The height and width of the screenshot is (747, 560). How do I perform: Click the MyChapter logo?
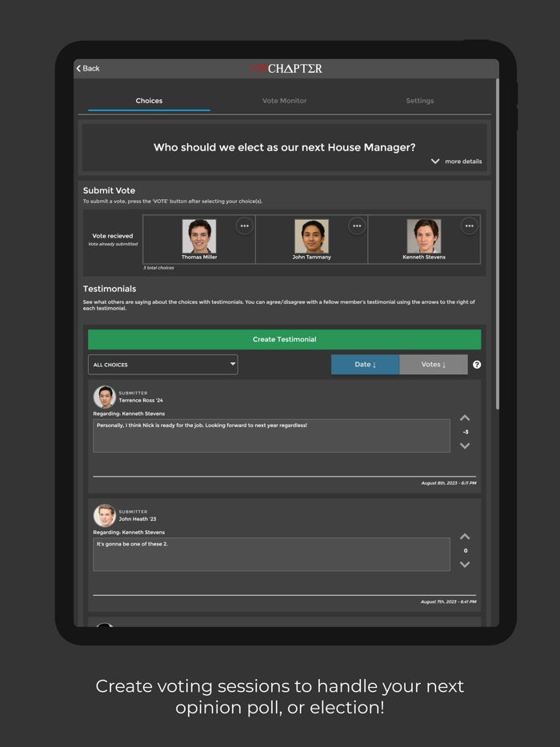tap(286, 69)
